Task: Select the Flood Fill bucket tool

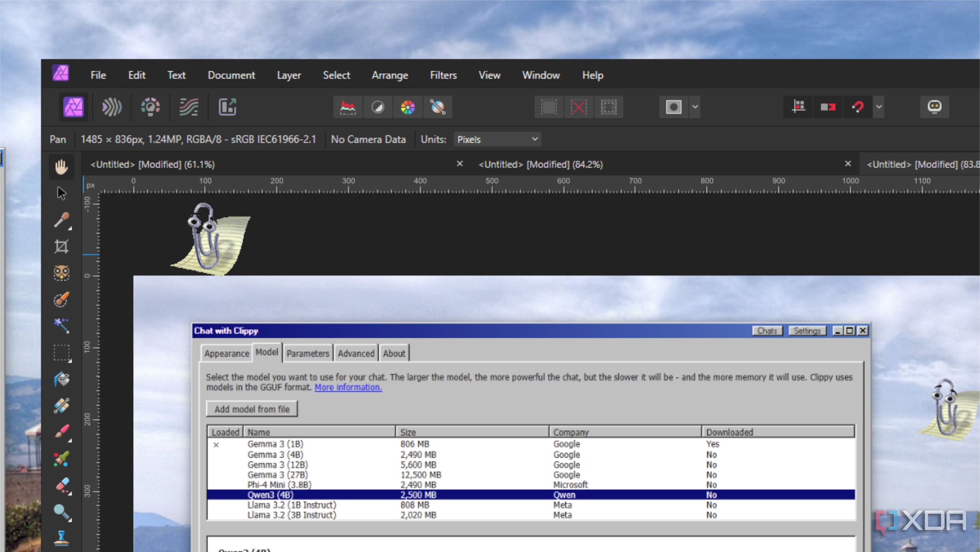Action: [x=61, y=379]
